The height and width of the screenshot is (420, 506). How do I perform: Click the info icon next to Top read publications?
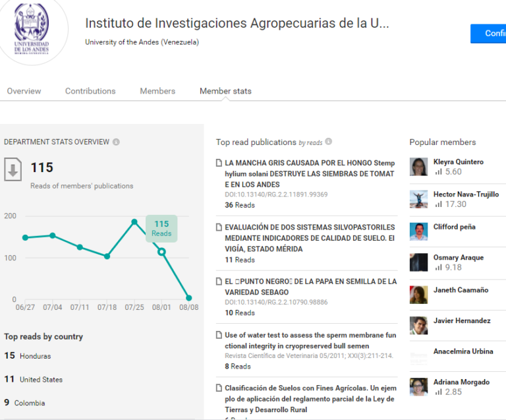(329, 141)
